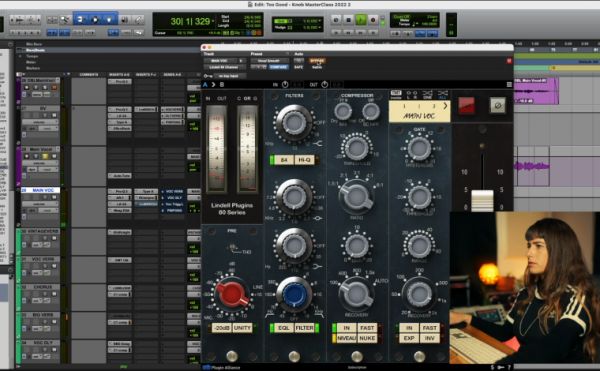Toggle the THD switch in PRE section
Viewport: 600px width, 371px height.
click(233, 247)
